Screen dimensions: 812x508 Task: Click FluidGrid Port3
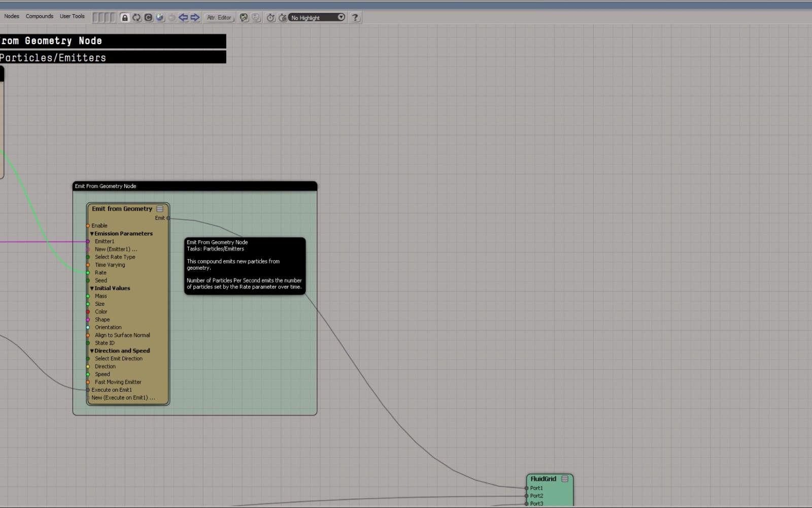point(526,504)
